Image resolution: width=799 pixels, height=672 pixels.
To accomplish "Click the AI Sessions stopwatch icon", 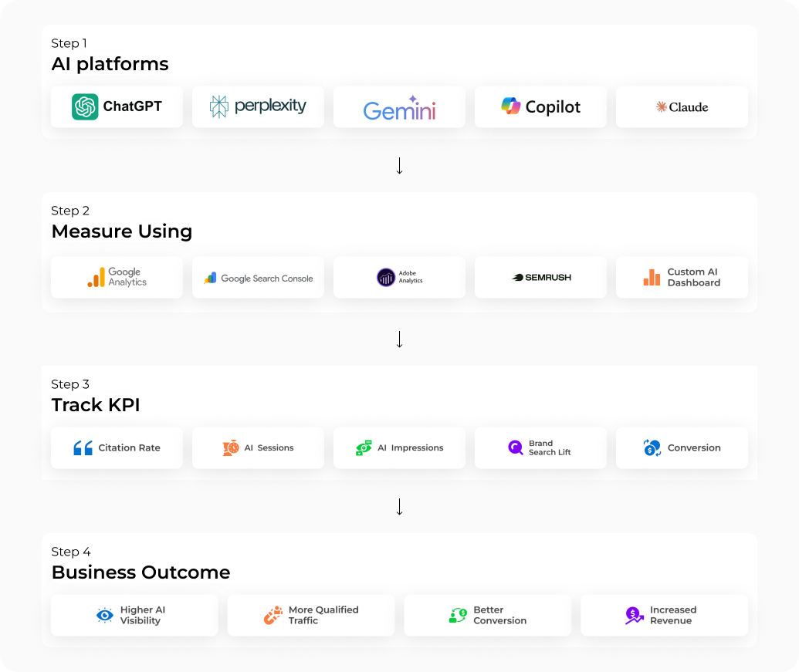I will pyautogui.click(x=231, y=448).
